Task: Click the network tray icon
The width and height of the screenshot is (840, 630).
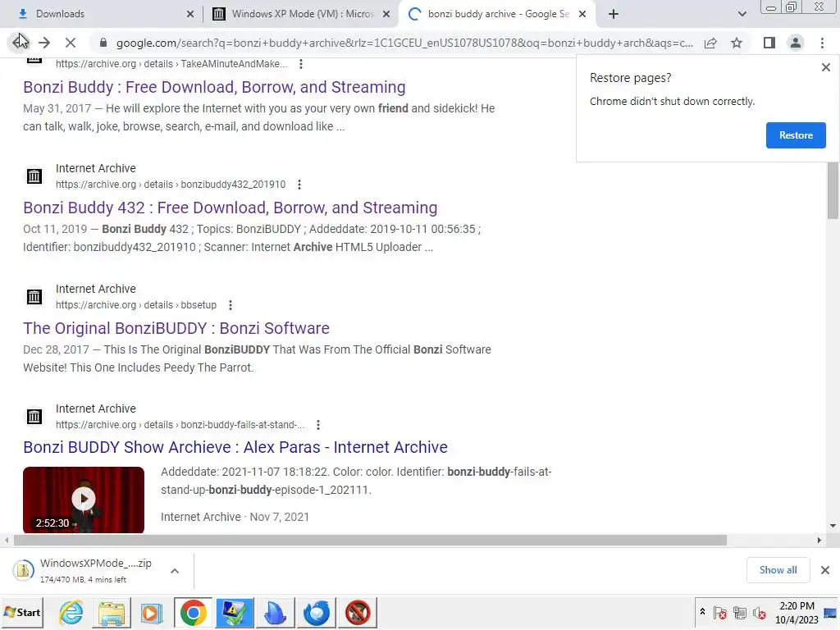Action: pyautogui.click(x=740, y=612)
